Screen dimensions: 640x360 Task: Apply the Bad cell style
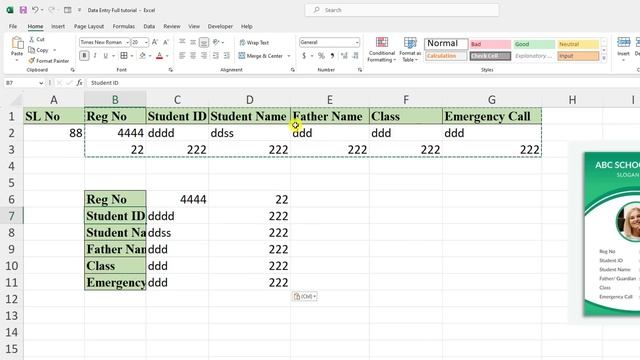pyautogui.click(x=490, y=44)
